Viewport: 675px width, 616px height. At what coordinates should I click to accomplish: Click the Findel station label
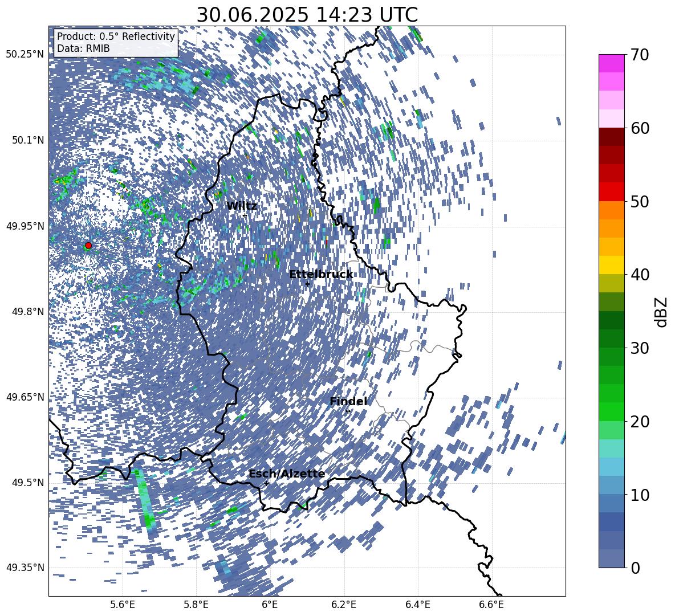pyautogui.click(x=348, y=401)
